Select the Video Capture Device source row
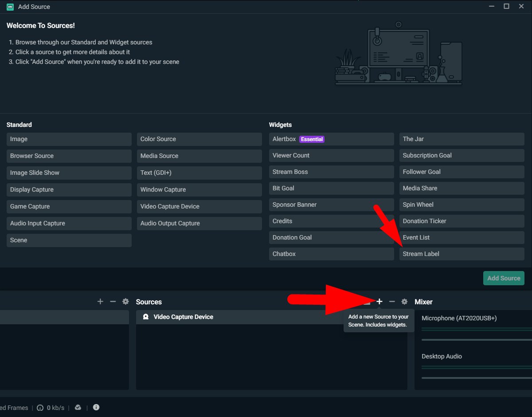 coord(271,317)
